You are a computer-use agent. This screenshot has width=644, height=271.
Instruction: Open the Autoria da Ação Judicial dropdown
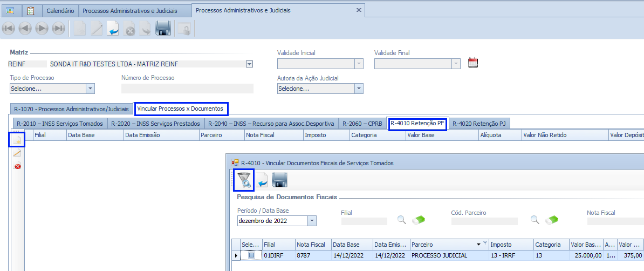[359, 89]
